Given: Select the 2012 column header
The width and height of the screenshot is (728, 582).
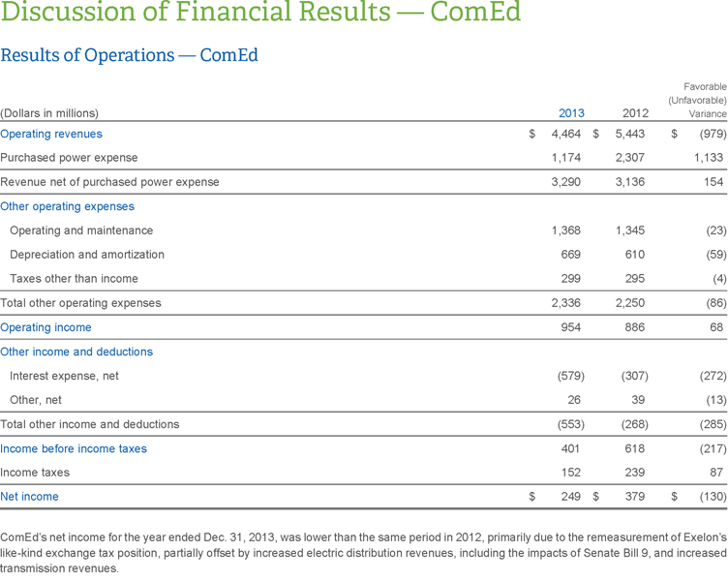Looking at the screenshot, I should click(635, 113).
